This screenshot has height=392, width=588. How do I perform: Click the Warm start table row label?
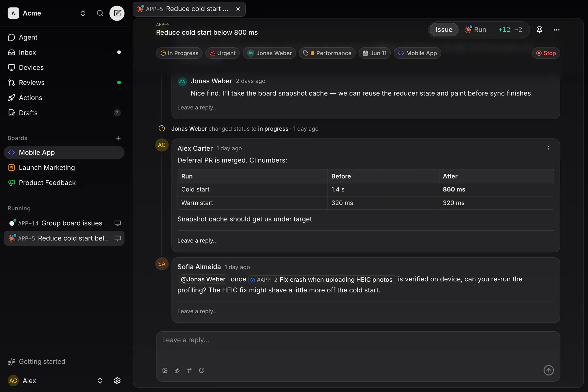pyautogui.click(x=197, y=203)
